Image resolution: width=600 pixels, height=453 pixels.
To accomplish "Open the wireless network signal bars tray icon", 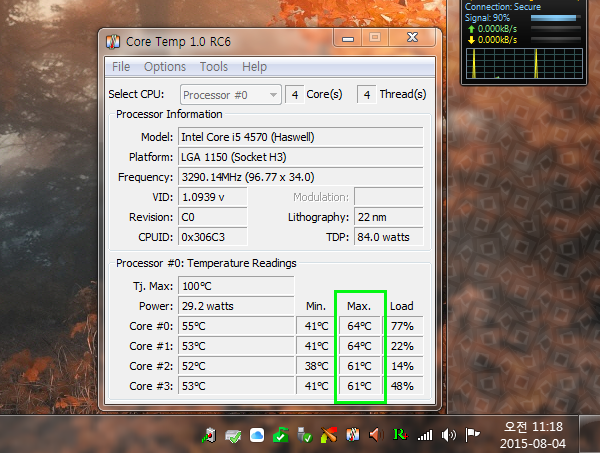I will coord(425,435).
